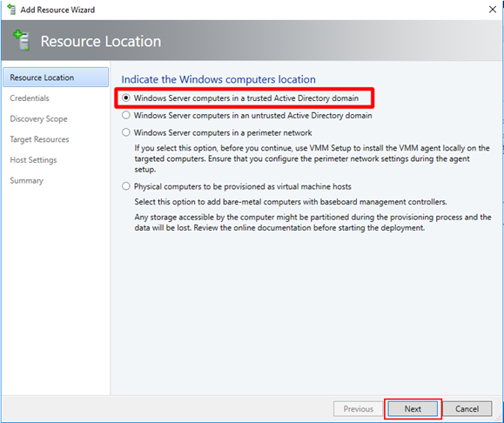The image size is (504, 423).
Task: Click the Previous button
Action: tap(359, 409)
